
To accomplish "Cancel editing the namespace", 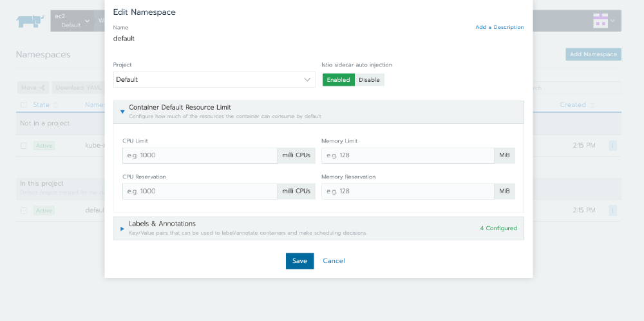I will pyautogui.click(x=334, y=261).
